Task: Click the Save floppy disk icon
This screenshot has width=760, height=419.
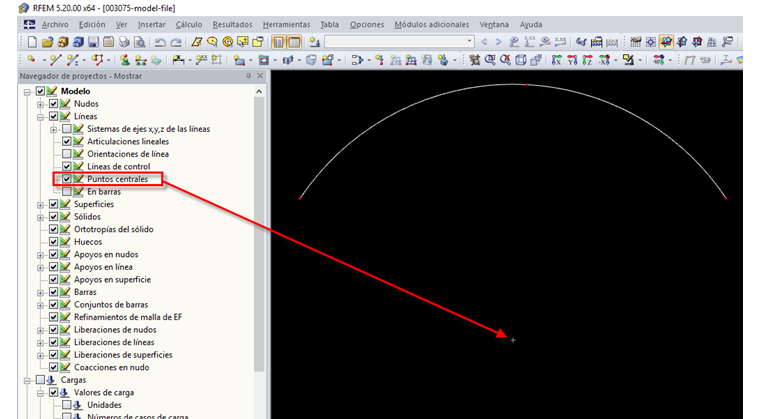Action: click(94, 42)
